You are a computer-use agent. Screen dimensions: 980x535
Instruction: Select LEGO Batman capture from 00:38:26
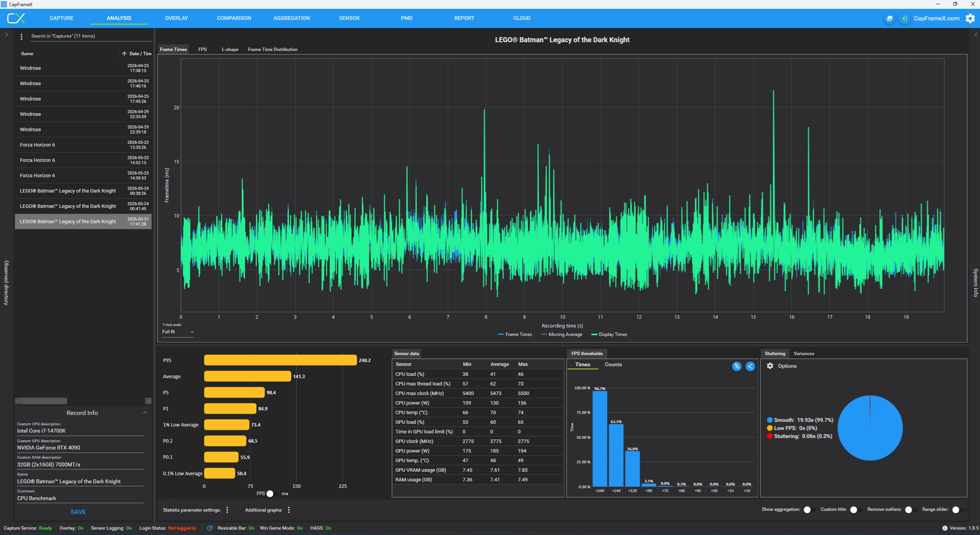[83, 191]
